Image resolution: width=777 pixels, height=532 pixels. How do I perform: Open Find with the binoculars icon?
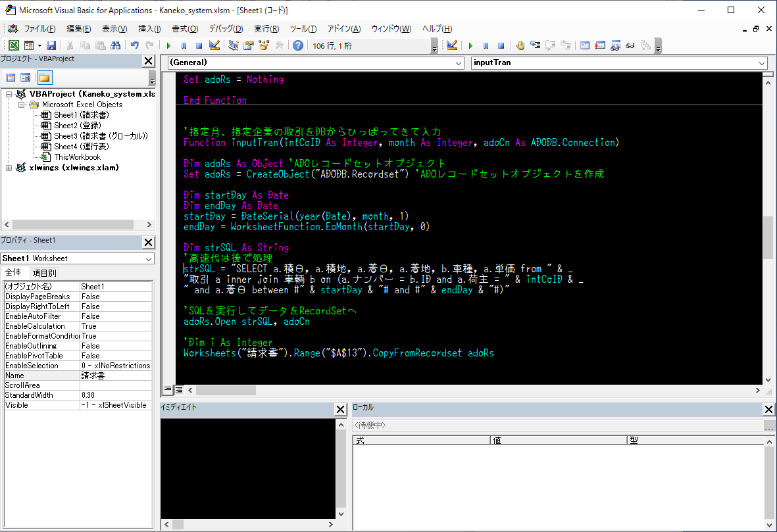pyautogui.click(x=115, y=45)
